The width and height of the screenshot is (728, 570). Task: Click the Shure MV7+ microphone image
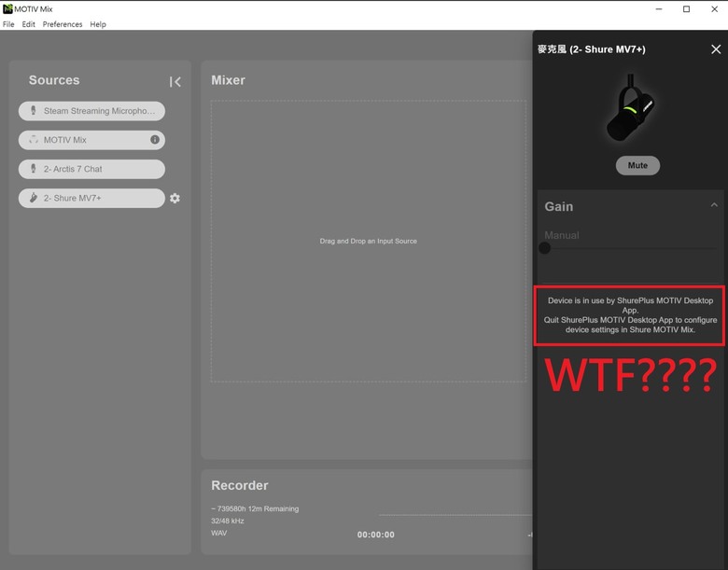(x=631, y=107)
